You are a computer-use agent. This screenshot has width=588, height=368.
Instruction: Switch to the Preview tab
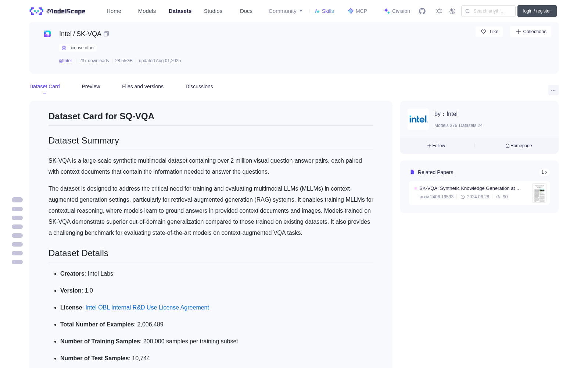pyautogui.click(x=91, y=86)
